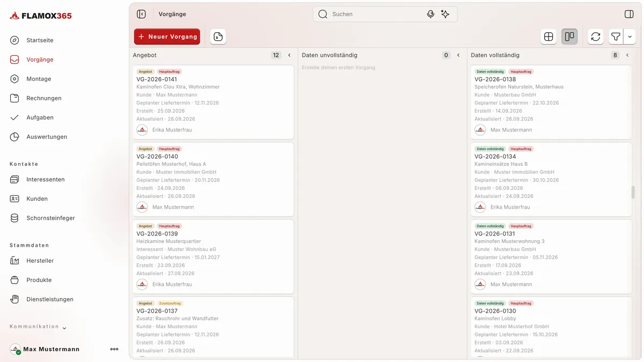Click the Aufgaben checkmark icon
This screenshot has height=362, width=644.
tap(15, 117)
